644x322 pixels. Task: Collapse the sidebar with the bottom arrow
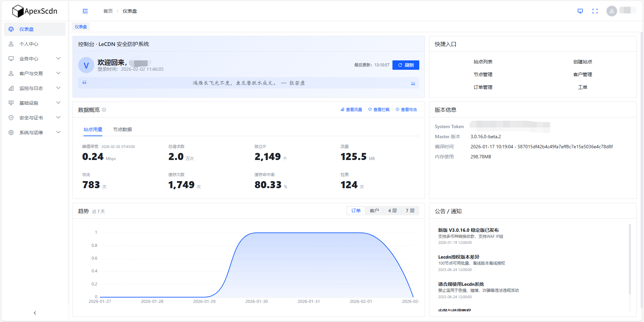pyautogui.click(x=35, y=313)
